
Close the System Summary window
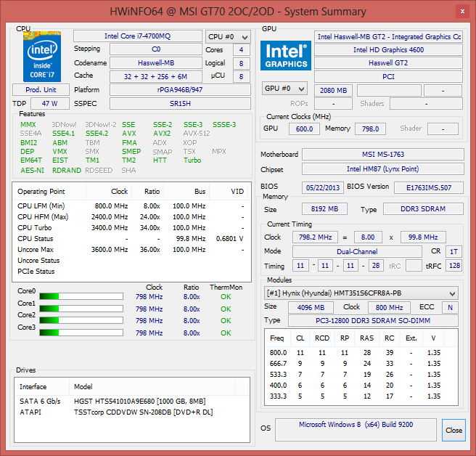click(x=462, y=11)
